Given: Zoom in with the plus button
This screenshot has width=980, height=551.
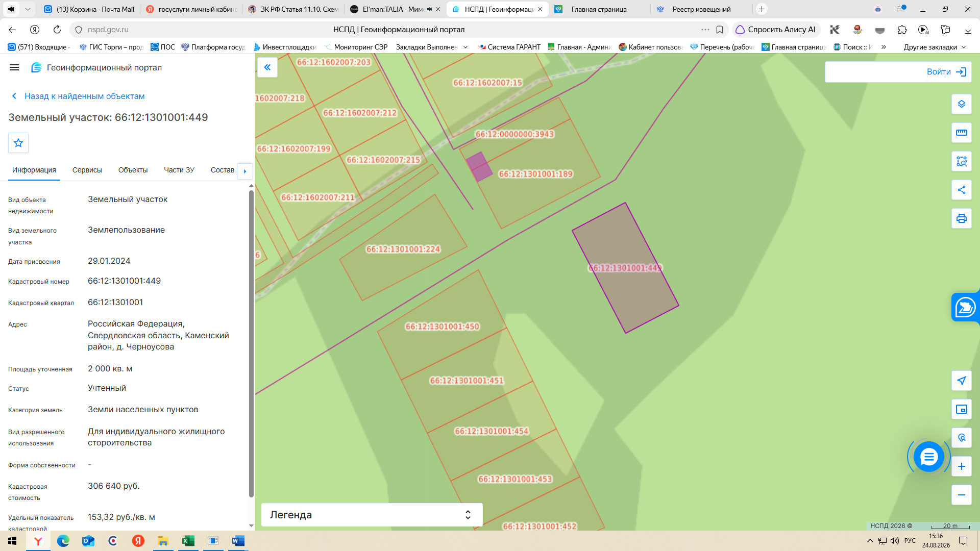Looking at the screenshot, I should click(962, 466).
